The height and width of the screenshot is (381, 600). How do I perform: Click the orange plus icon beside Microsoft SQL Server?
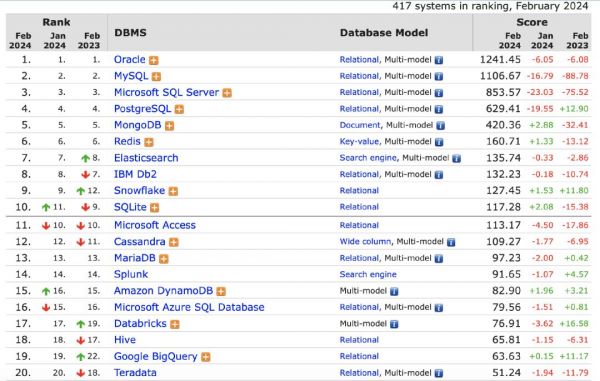point(227,93)
